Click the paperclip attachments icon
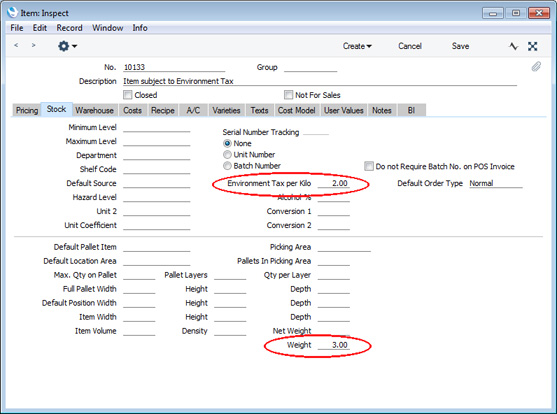Viewport: 557px width, 414px height. 536,66
